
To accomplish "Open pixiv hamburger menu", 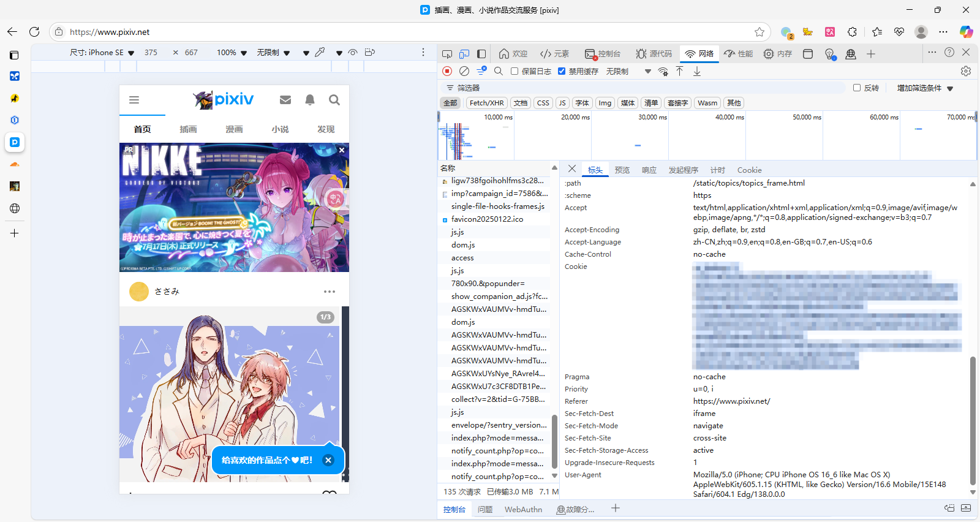I will [134, 100].
